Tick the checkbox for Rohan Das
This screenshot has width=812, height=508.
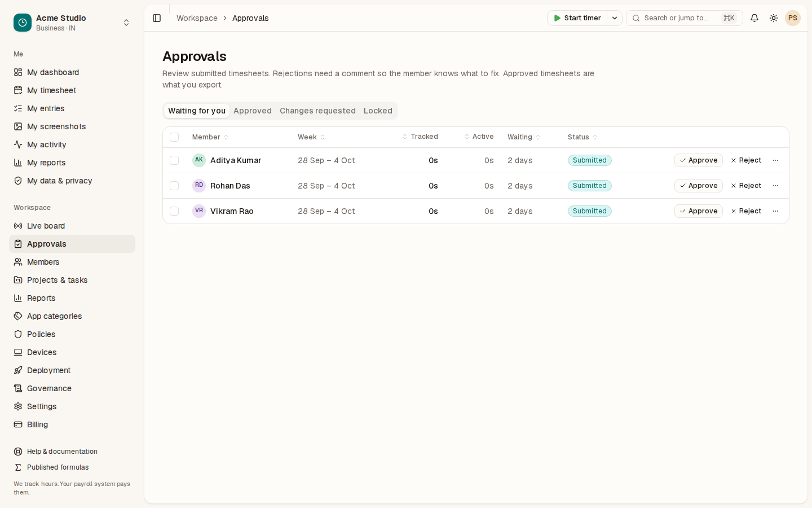[x=174, y=186]
